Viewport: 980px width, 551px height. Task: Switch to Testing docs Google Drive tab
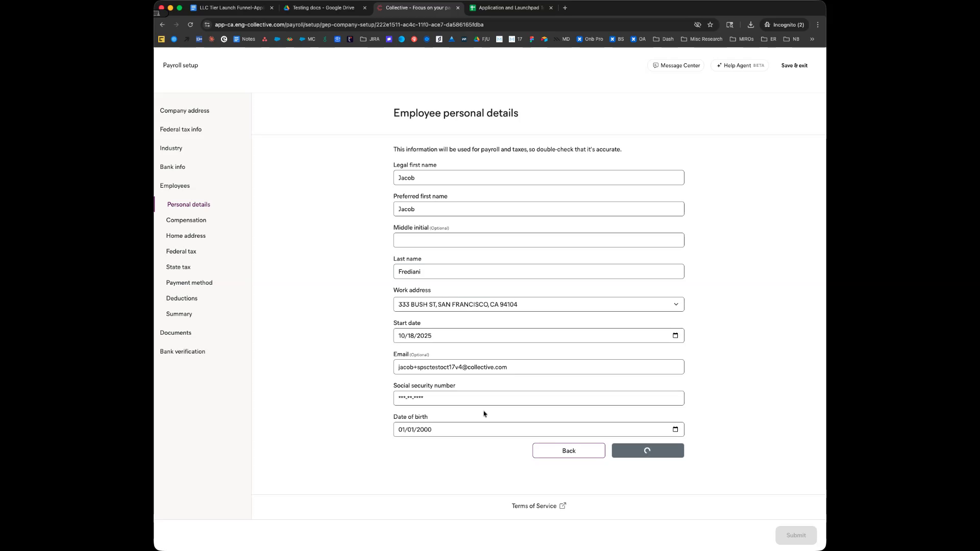323,8
